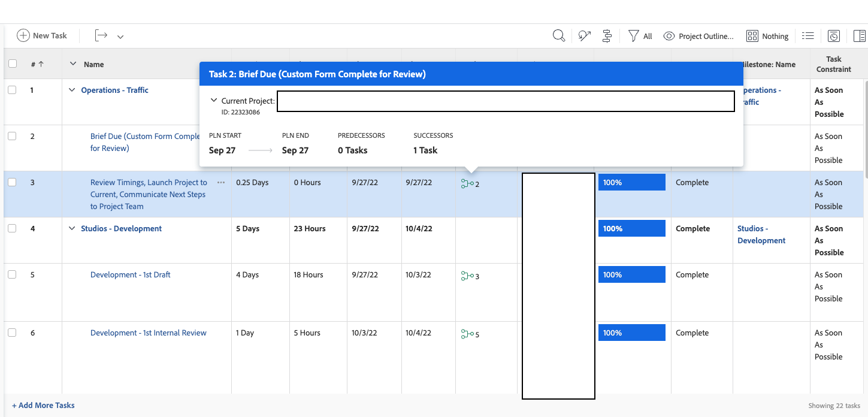Collapse the Studios - Development task group
Image resolution: width=868 pixels, height=417 pixels.
[72, 228]
